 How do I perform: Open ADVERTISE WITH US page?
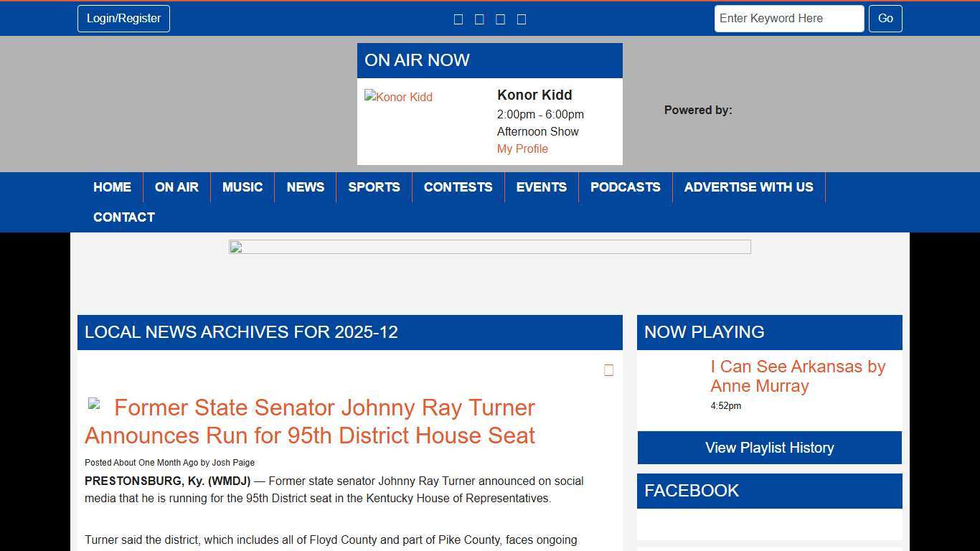(x=748, y=187)
